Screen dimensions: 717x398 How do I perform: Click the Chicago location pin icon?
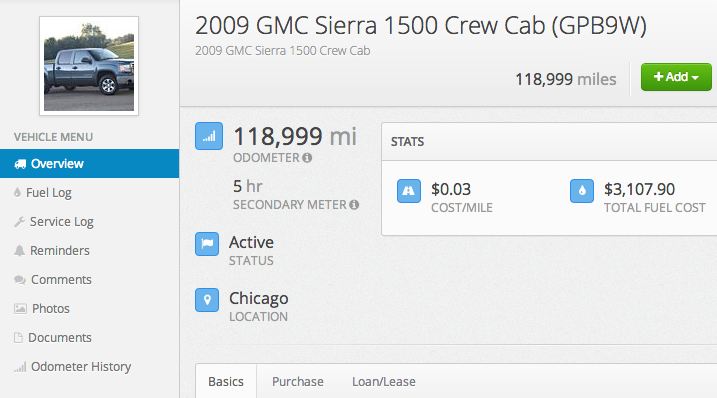[x=207, y=300]
